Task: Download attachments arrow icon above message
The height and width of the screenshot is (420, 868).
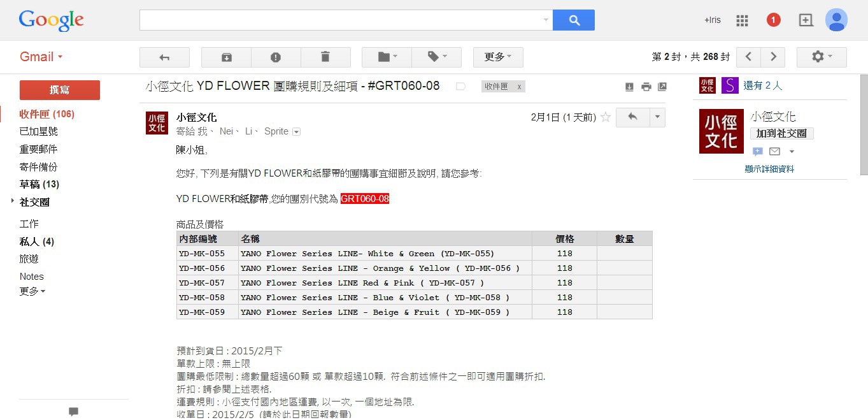Action: (629, 87)
